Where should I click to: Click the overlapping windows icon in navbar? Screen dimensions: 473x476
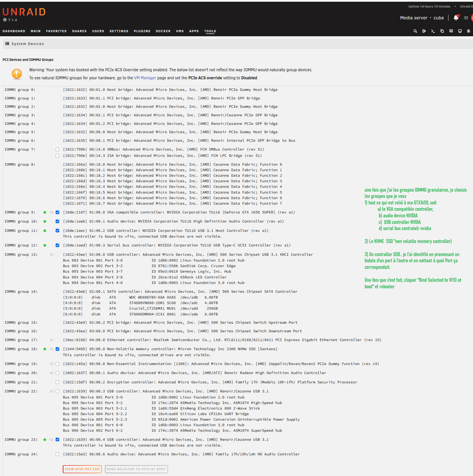coord(442,31)
